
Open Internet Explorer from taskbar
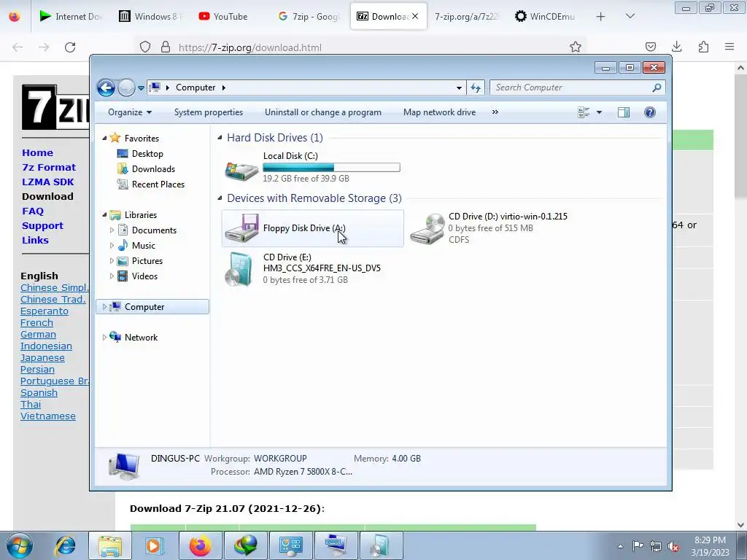coord(65,545)
